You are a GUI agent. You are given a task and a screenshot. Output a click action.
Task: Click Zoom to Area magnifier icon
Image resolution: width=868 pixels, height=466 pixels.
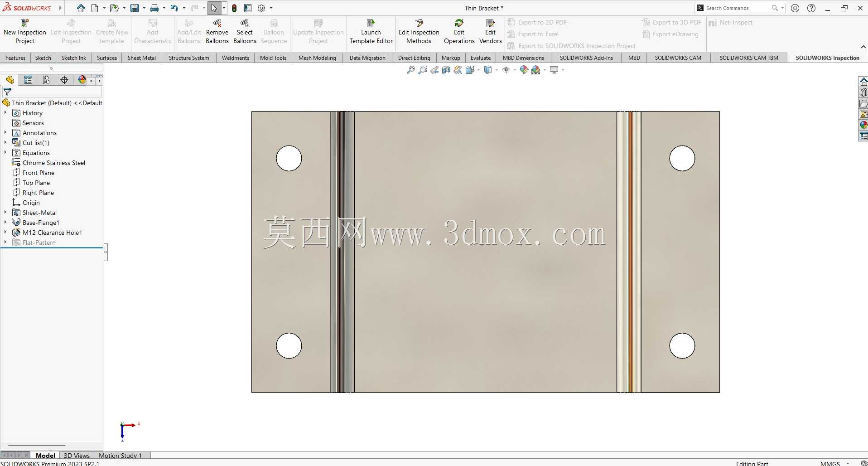(x=423, y=70)
